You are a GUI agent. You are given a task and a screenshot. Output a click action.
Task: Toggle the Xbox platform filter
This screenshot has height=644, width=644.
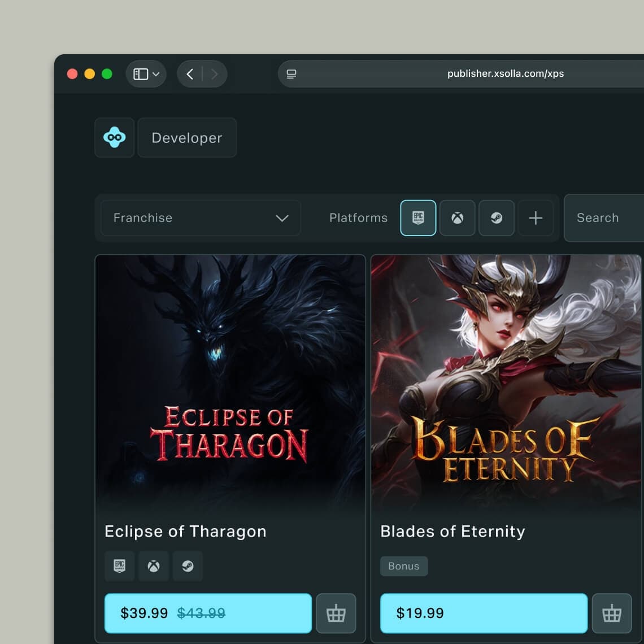click(x=457, y=218)
